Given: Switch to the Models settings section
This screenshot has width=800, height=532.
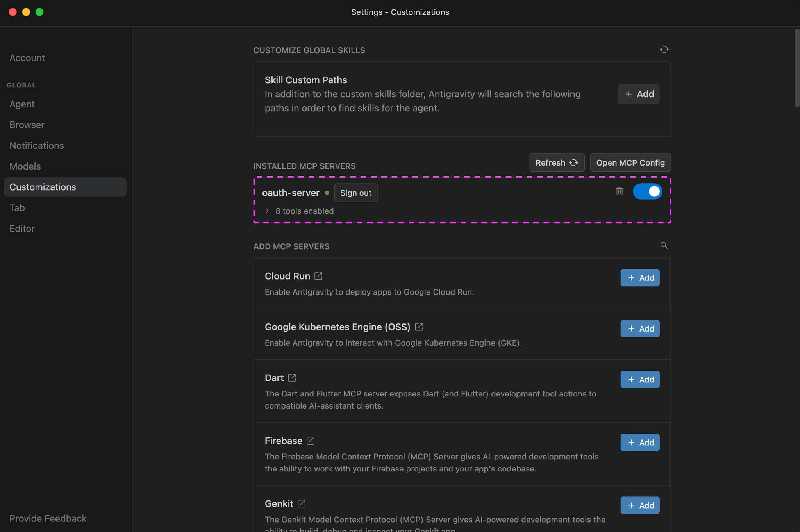Looking at the screenshot, I should (25, 166).
